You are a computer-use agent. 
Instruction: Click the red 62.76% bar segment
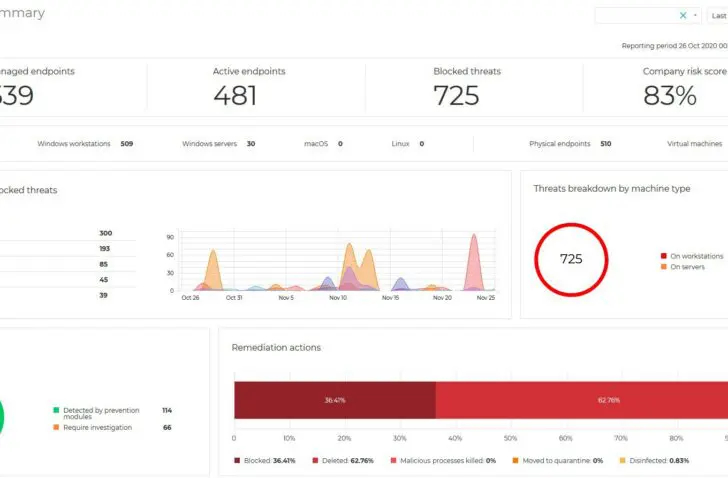tap(582, 400)
